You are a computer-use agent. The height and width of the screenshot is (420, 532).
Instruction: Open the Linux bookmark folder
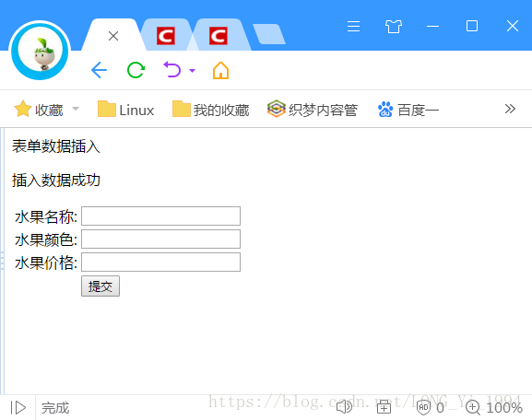125,110
